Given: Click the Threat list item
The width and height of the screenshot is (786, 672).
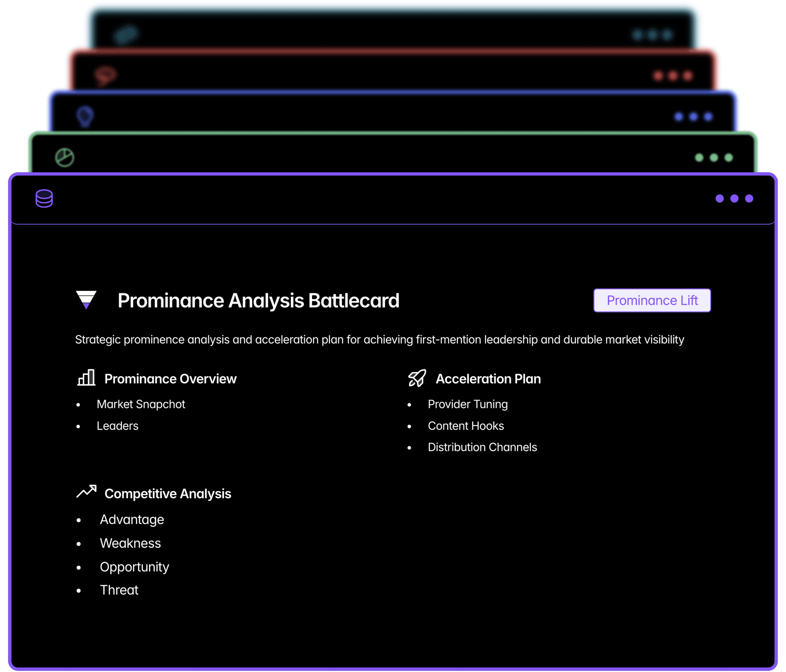Looking at the screenshot, I should point(119,590).
